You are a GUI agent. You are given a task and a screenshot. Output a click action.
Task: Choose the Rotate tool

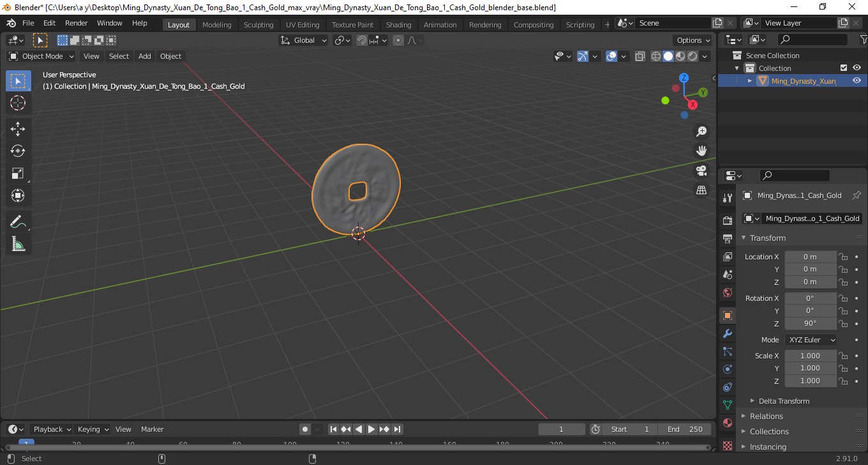[18, 151]
